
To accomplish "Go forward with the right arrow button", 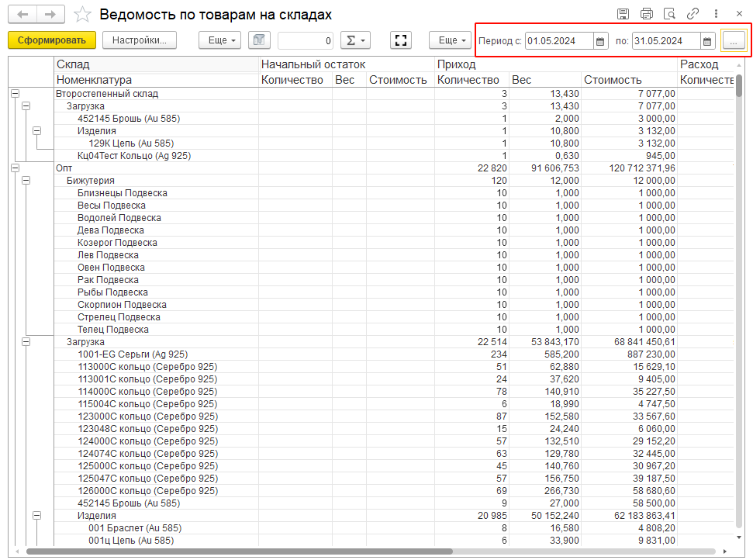I will click(x=50, y=15).
